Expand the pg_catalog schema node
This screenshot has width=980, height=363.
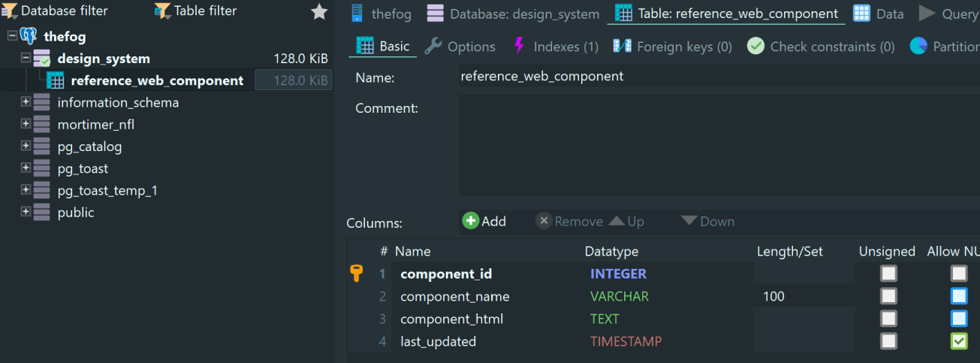point(26,146)
